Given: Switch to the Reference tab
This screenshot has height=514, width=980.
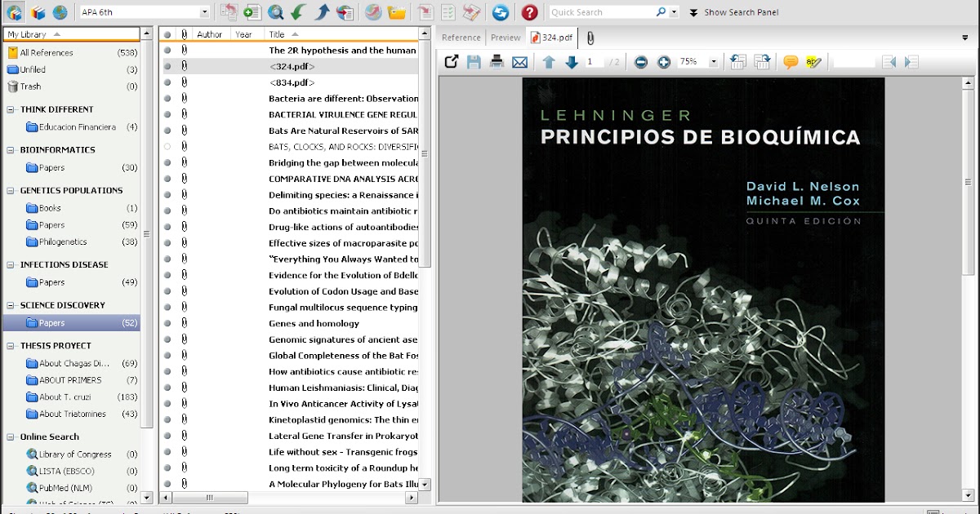Looking at the screenshot, I should click(461, 38).
